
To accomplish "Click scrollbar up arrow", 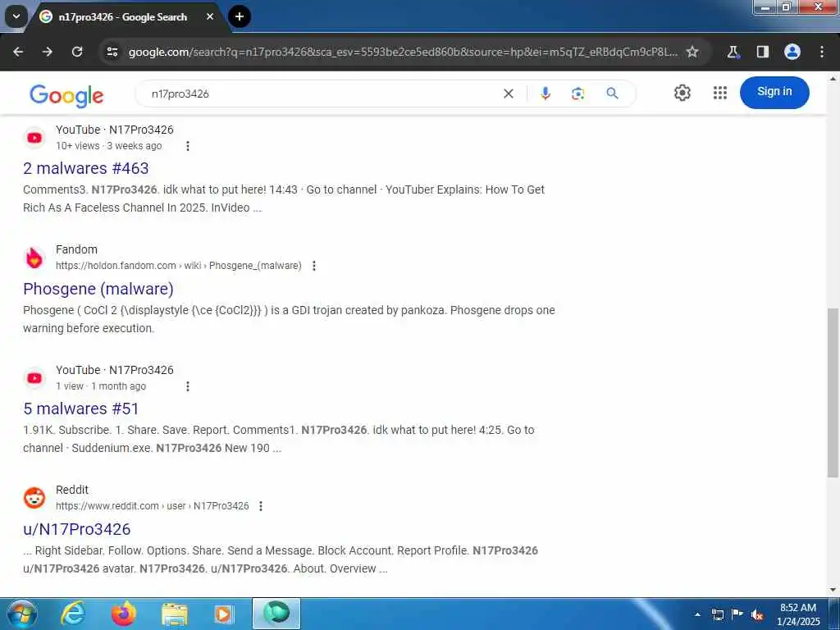I will click(x=833, y=79).
